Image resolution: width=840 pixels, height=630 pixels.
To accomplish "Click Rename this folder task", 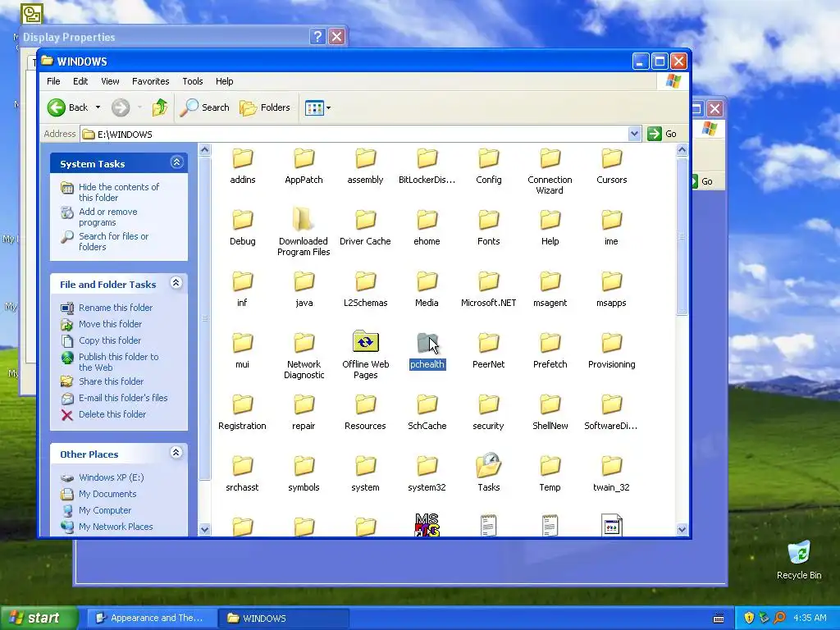I will (x=115, y=308).
